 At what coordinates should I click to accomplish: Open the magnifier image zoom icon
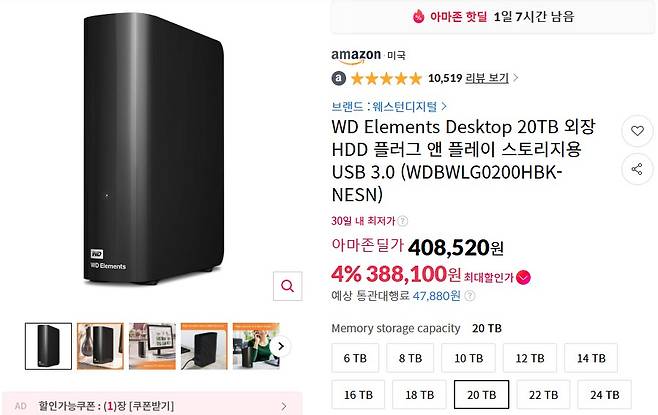point(287,286)
